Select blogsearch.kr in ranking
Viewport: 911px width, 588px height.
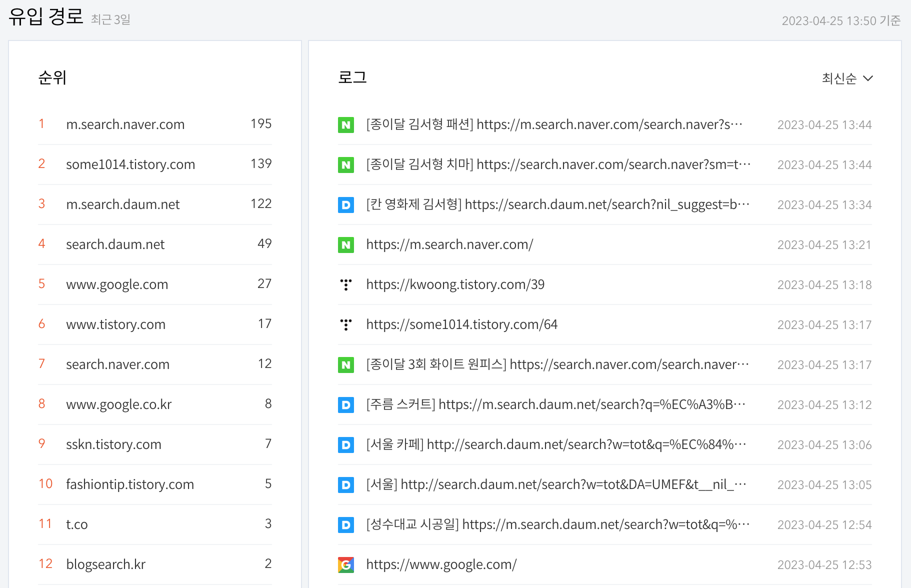coord(106,564)
